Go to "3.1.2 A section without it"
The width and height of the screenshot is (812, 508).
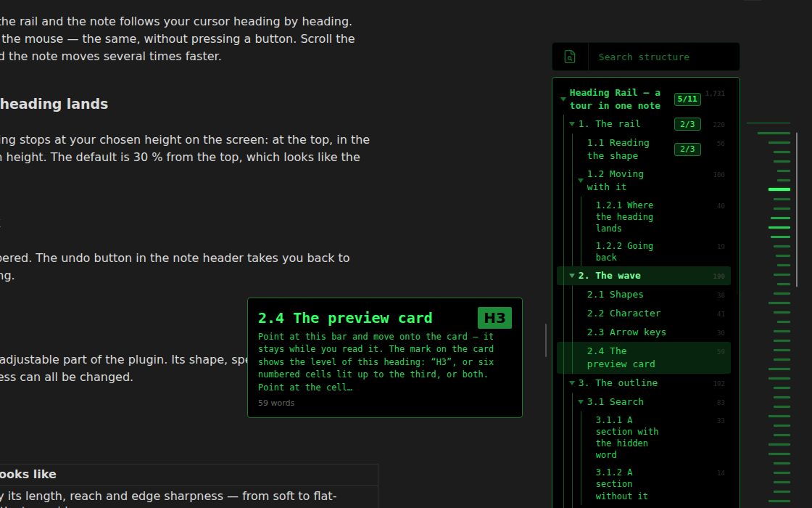coord(621,484)
